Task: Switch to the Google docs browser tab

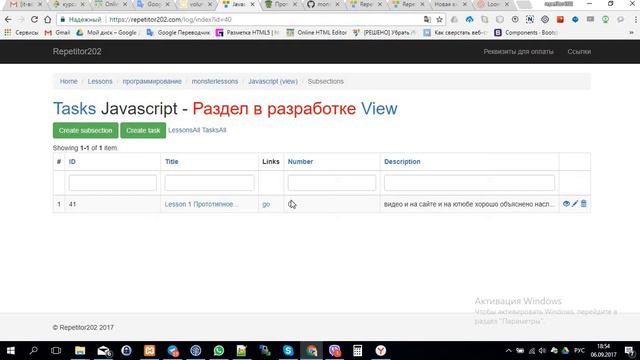Action: [x=153, y=4]
